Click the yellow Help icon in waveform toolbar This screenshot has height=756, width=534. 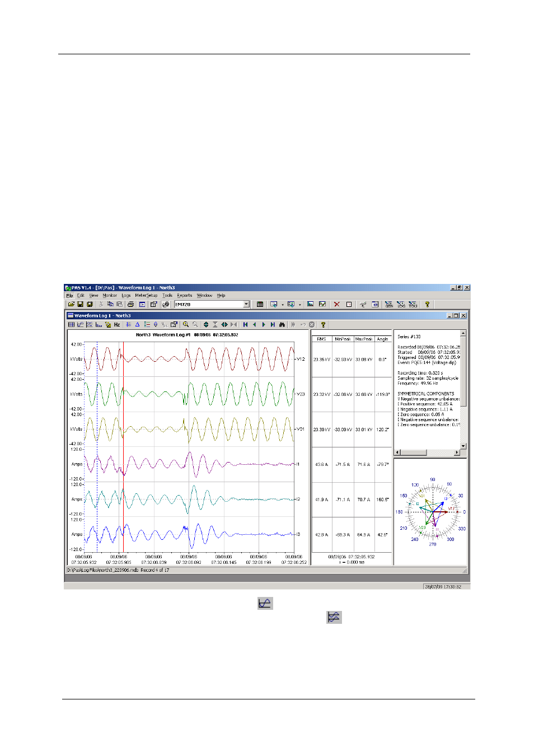[x=323, y=324]
